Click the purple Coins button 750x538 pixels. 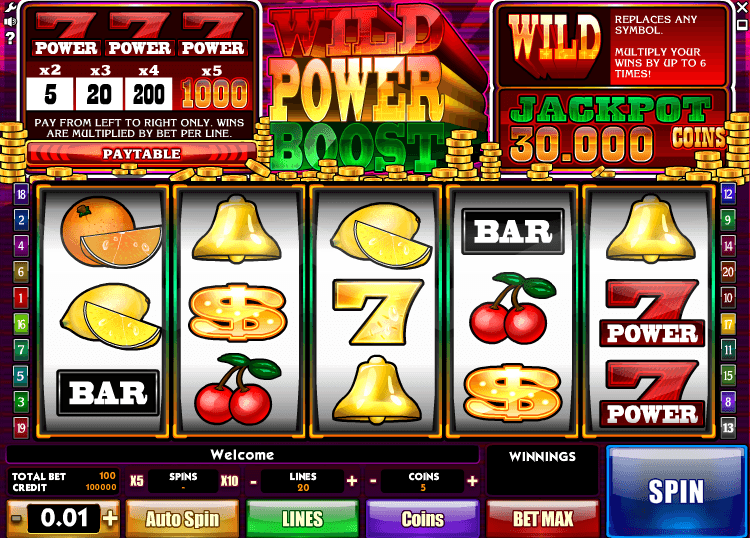pyautogui.click(x=422, y=518)
